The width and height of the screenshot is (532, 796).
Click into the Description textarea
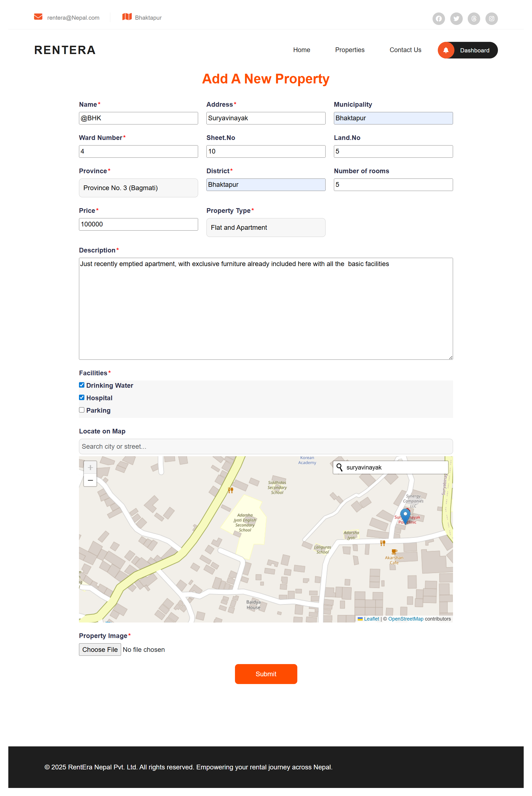tap(266, 309)
